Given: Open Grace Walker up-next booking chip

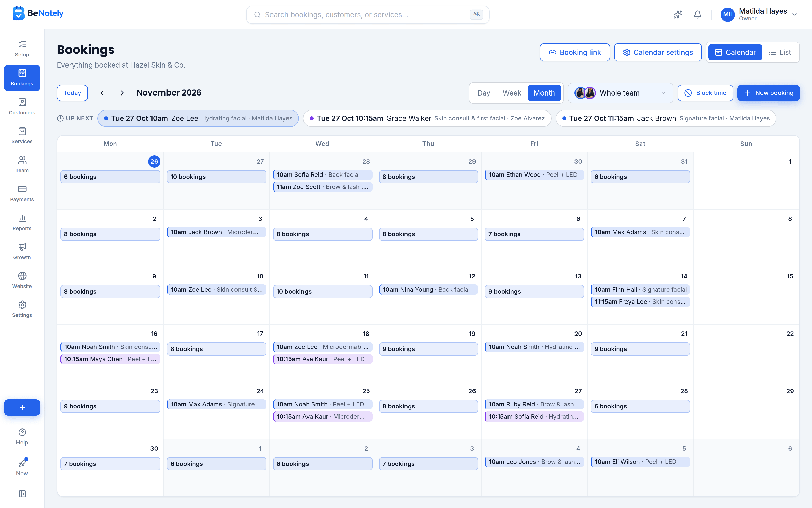Looking at the screenshot, I should pyautogui.click(x=427, y=118).
